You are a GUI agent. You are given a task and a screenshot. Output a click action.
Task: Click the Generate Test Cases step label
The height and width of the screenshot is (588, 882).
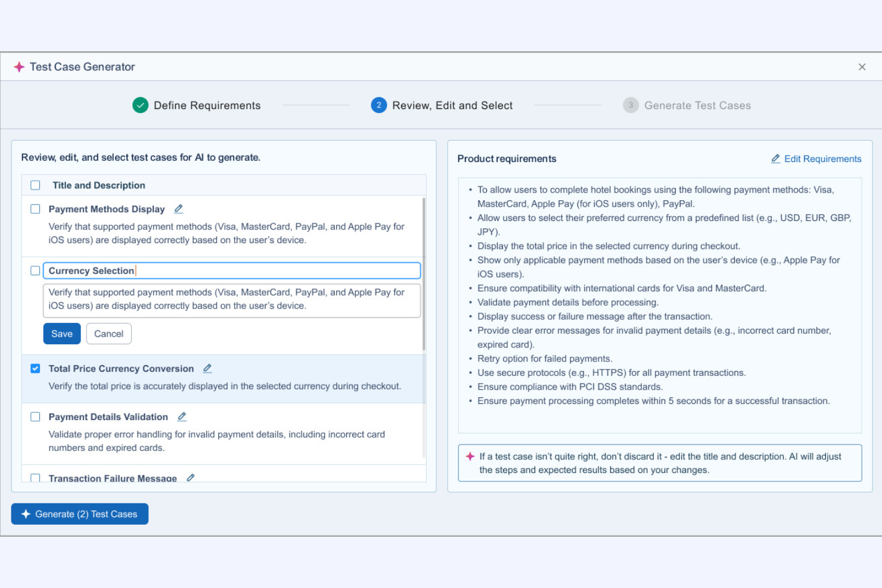(x=697, y=105)
